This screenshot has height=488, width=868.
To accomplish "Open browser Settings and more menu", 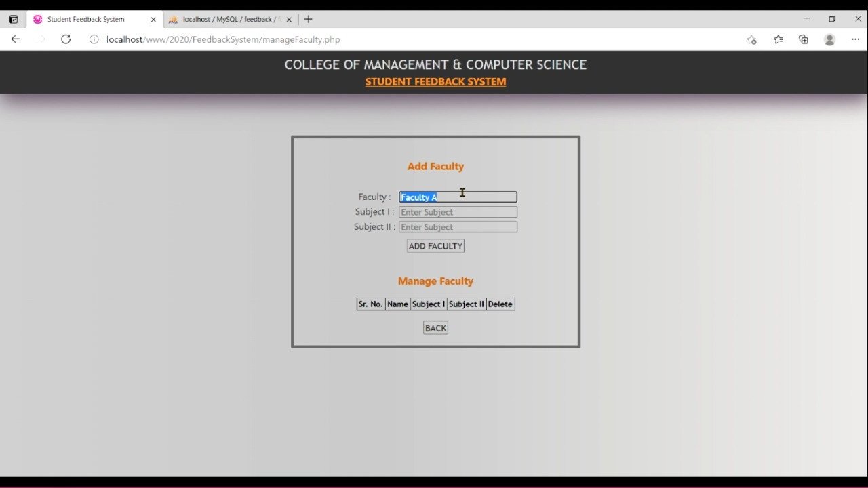I will tap(855, 39).
